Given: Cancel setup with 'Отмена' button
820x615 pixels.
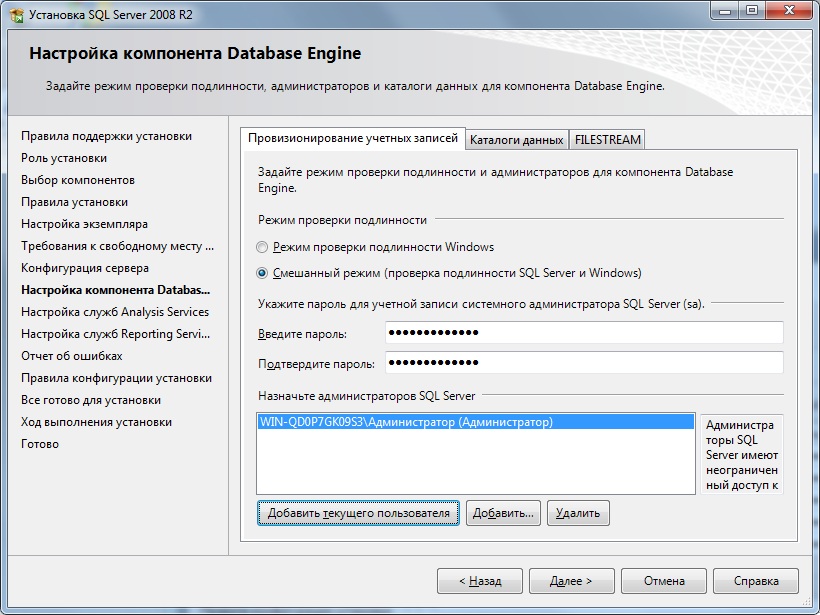Looking at the screenshot, I should tap(664, 581).
